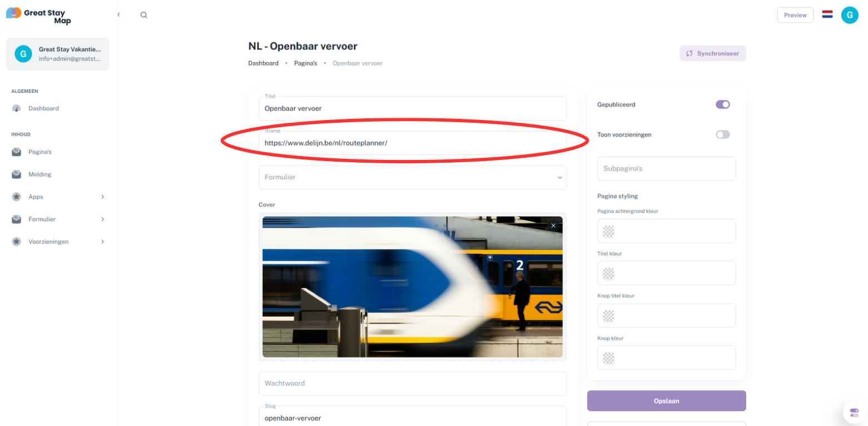This screenshot has width=868, height=426.
Task: Open the settings widget icon at bottom right
Action: (x=854, y=413)
